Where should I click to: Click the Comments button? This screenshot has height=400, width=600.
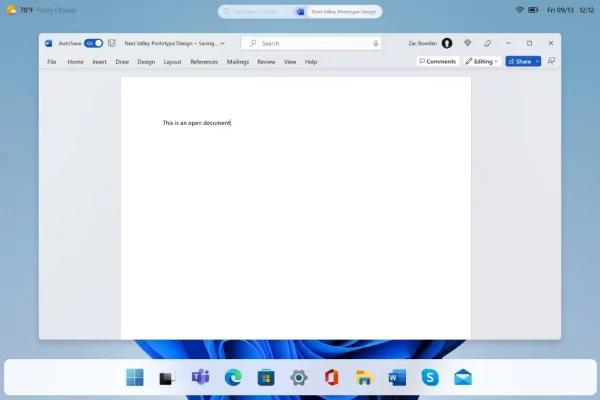pyautogui.click(x=437, y=61)
